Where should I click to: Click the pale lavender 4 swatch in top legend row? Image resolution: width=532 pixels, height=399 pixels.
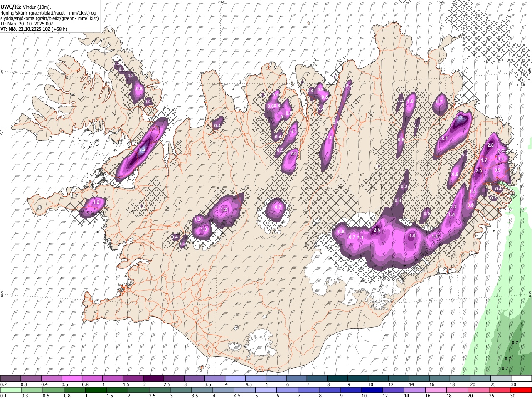pyautogui.click(x=235, y=379)
